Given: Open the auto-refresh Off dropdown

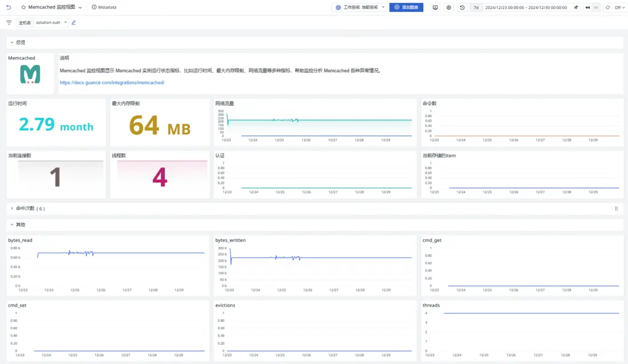Looking at the screenshot, I should pyautogui.click(x=619, y=7).
